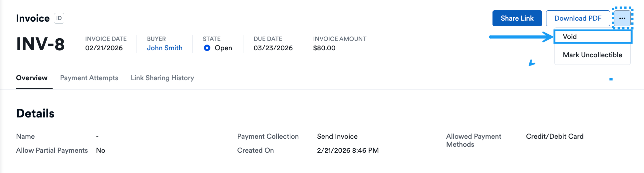The height and width of the screenshot is (173, 644).
Task: Click the INV-8 invoice number
Action: 40,44
